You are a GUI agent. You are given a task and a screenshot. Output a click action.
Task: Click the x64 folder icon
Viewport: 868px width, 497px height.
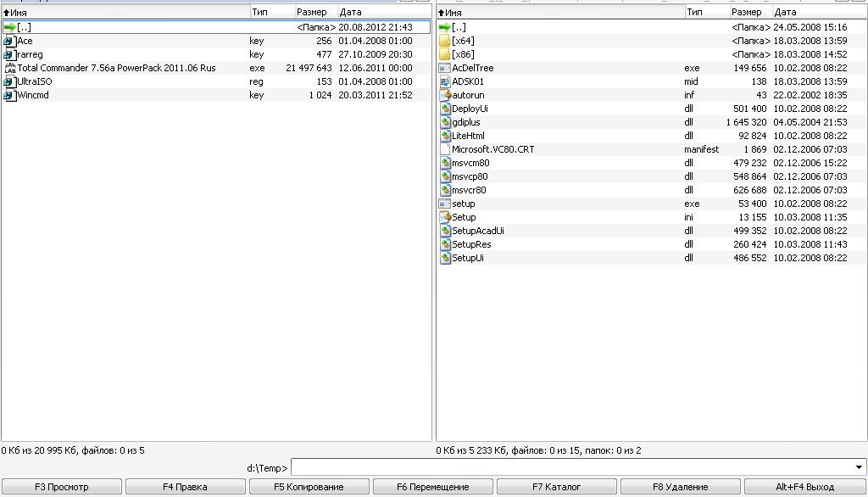pos(444,41)
